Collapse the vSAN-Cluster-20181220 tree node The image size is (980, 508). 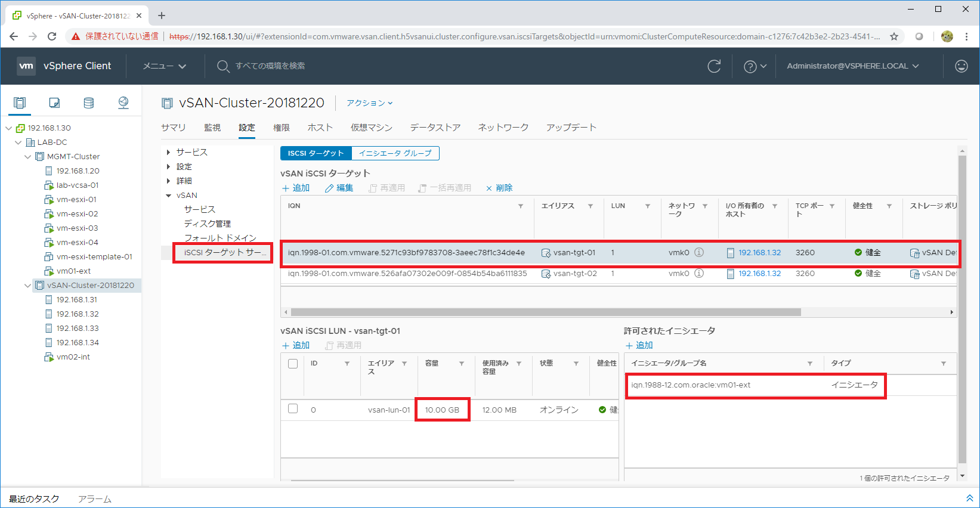(28, 286)
